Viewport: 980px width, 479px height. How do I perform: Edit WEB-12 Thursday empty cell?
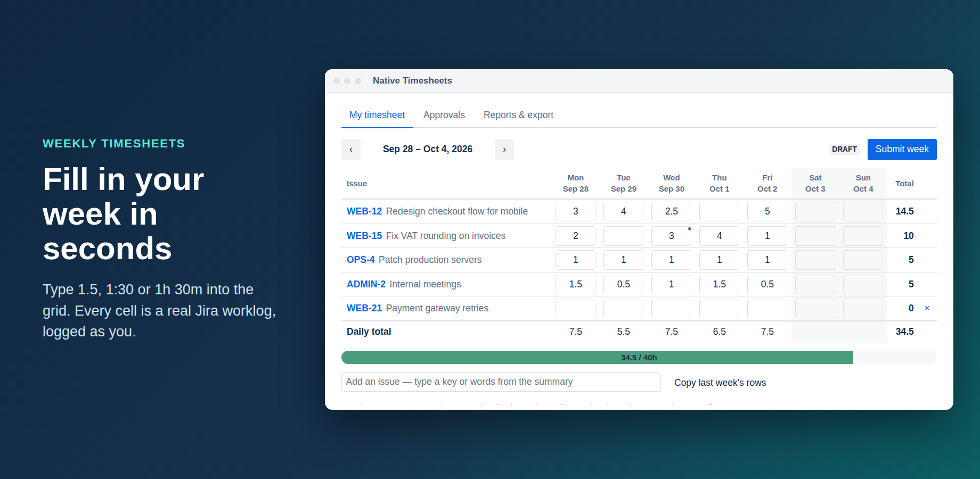pos(719,211)
